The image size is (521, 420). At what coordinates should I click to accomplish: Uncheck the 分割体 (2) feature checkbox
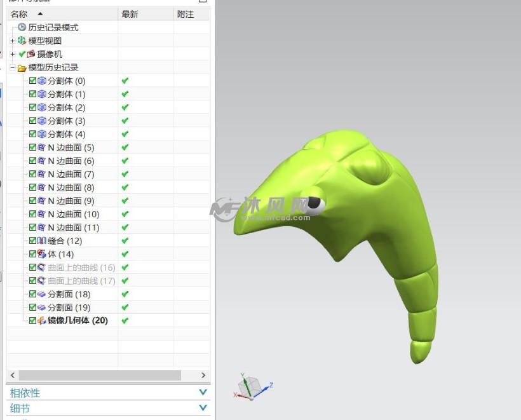(x=32, y=107)
